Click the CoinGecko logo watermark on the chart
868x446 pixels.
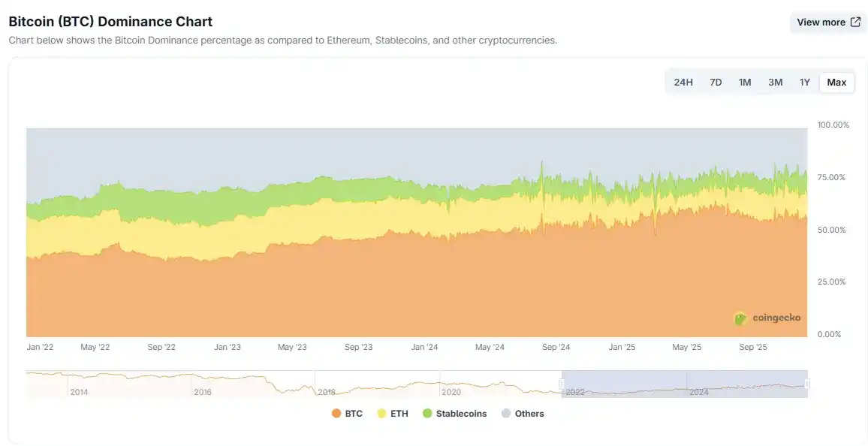[x=768, y=318]
